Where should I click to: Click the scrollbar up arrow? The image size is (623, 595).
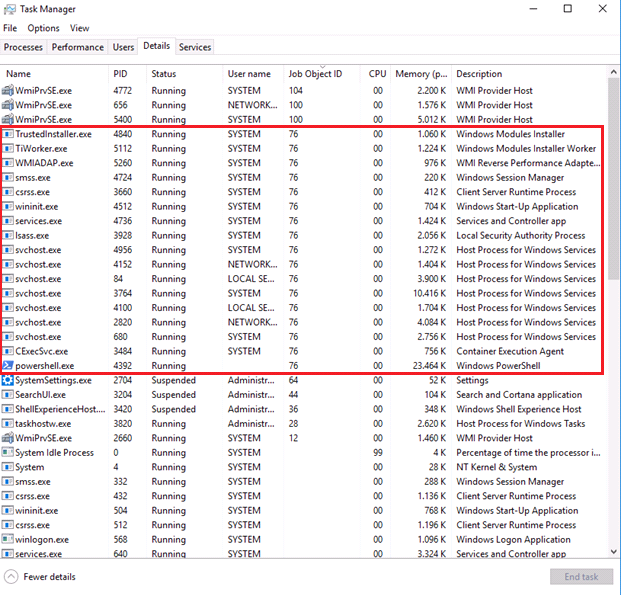(x=613, y=72)
